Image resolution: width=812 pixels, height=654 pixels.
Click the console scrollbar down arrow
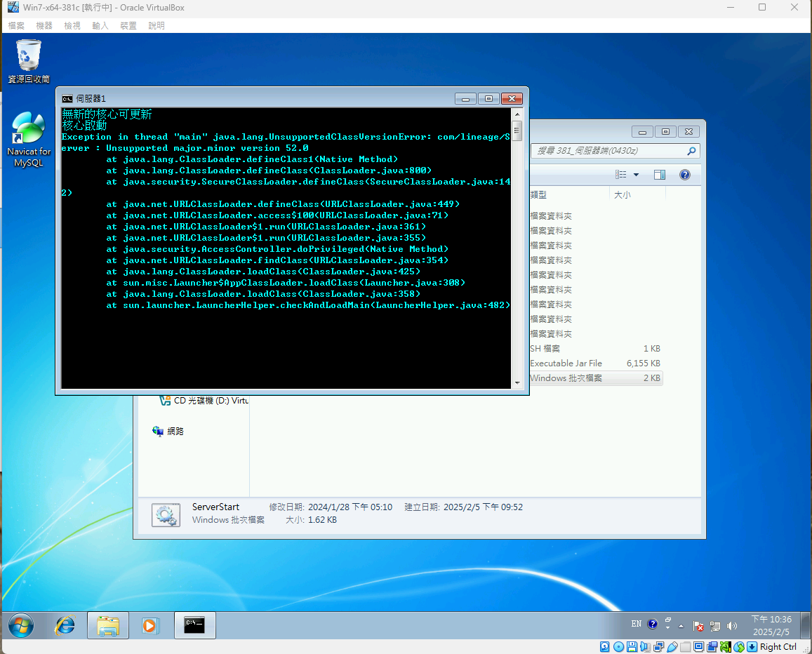(517, 382)
